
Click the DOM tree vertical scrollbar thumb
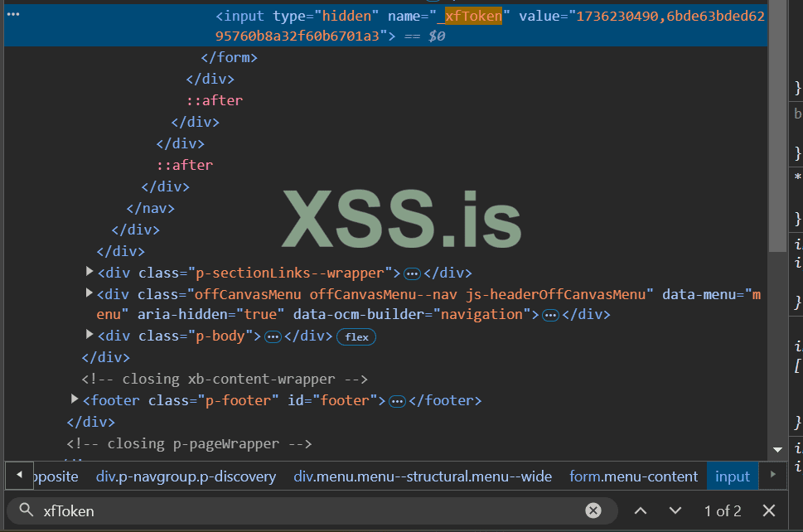pos(776,125)
